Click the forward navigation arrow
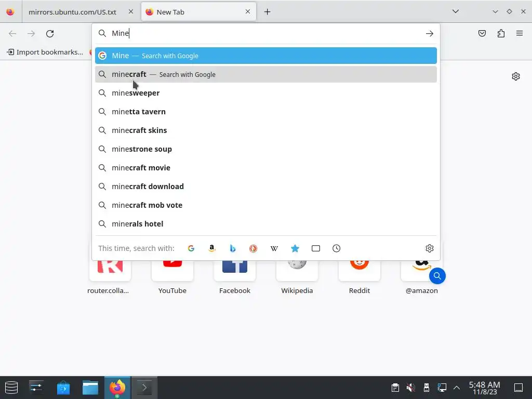 point(31,34)
